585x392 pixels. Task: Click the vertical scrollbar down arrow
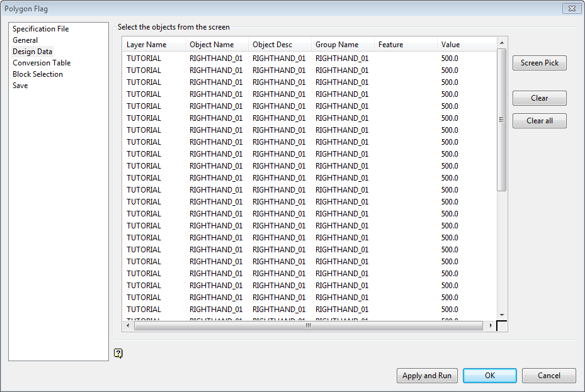click(503, 315)
